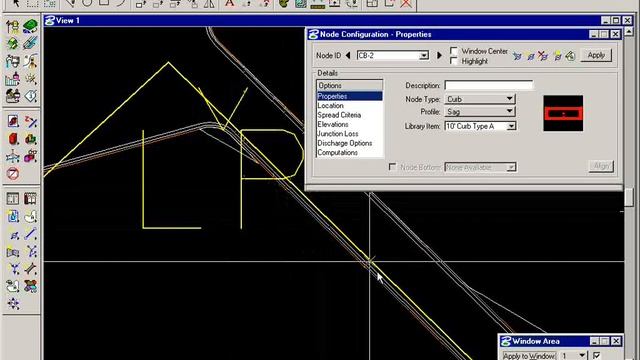Screen dimensions: 640x360
Task: Click the blue four-way arrows icon
Action: [x=13, y=304]
